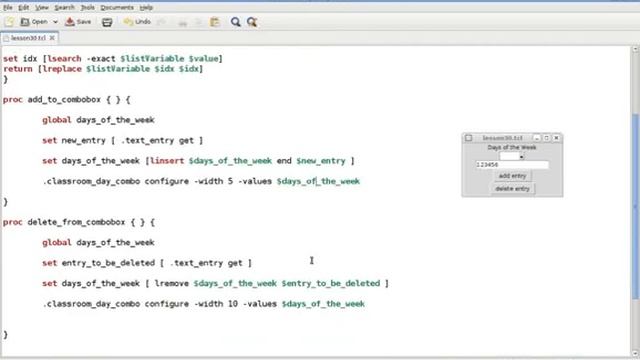Viewport: 640px width, 360px height.
Task: Click 'global days_of_the_week' in add_to_combobox
Action: [98, 120]
